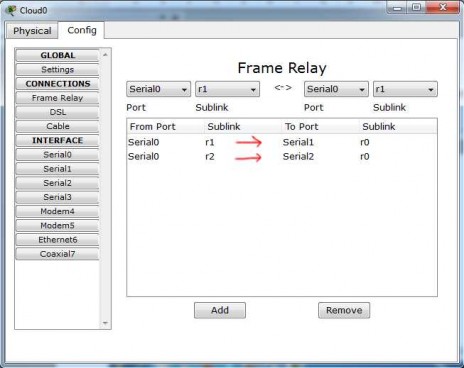Switch to the Physical tab
The width and height of the screenshot is (464, 368).
32,31
